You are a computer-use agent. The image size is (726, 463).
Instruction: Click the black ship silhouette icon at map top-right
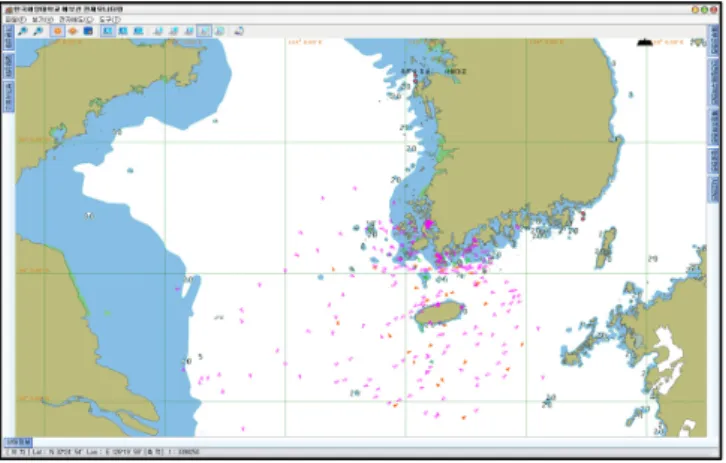coord(645,43)
